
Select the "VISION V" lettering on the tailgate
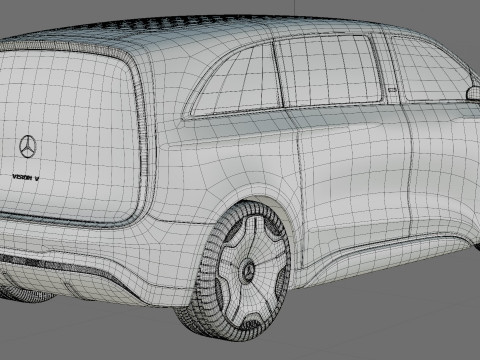(x=26, y=177)
